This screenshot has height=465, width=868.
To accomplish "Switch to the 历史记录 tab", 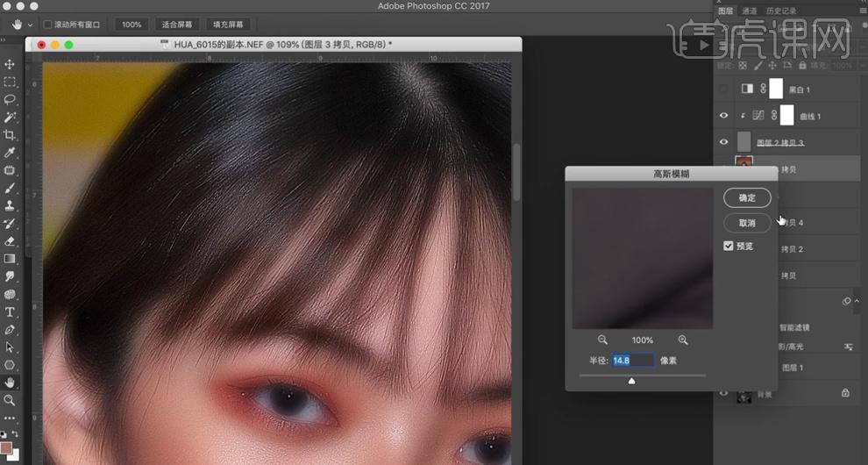I will click(781, 11).
